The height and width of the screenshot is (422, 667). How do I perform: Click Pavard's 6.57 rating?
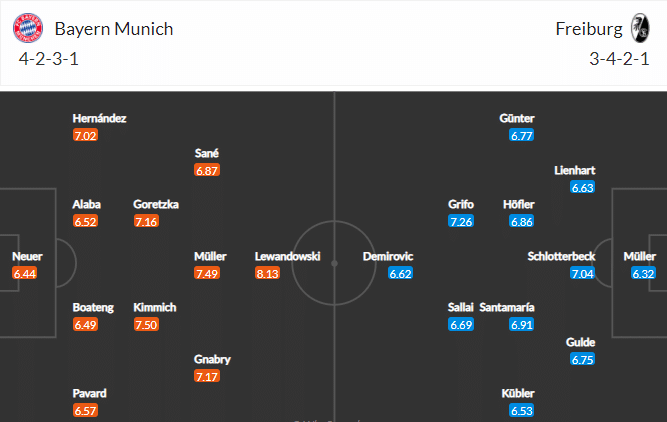click(85, 411)
